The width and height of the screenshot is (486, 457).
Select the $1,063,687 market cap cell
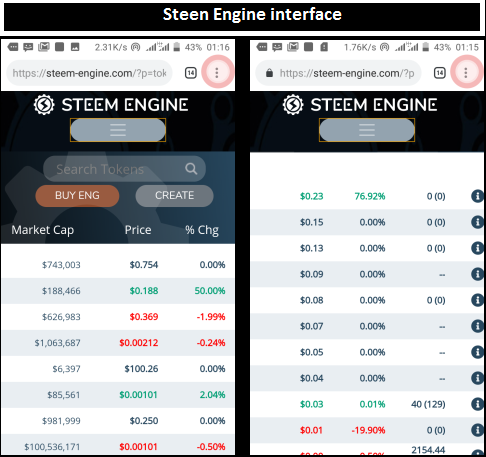coord(57,343)
